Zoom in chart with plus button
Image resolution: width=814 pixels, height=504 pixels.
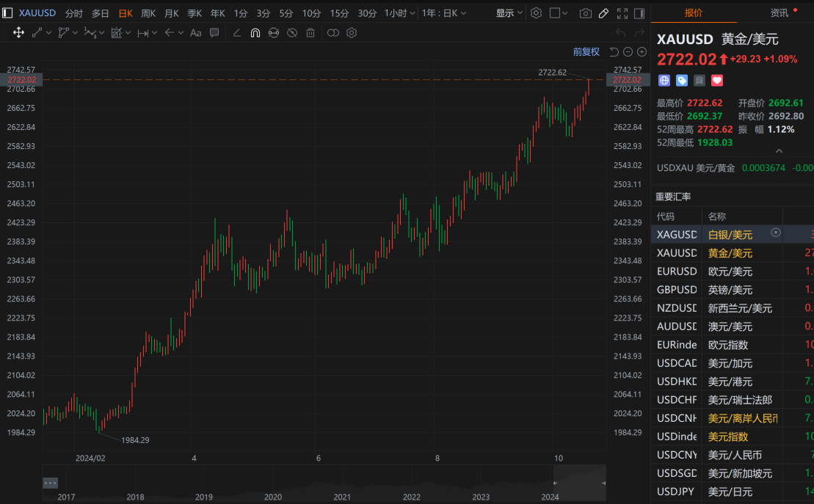coord(642,51)
